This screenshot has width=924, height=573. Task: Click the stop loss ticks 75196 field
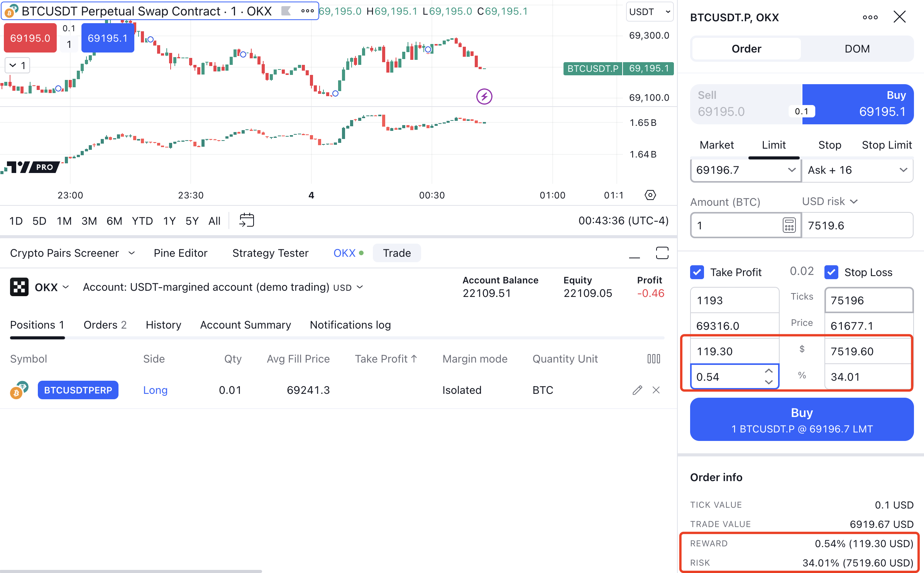(868, 300)
